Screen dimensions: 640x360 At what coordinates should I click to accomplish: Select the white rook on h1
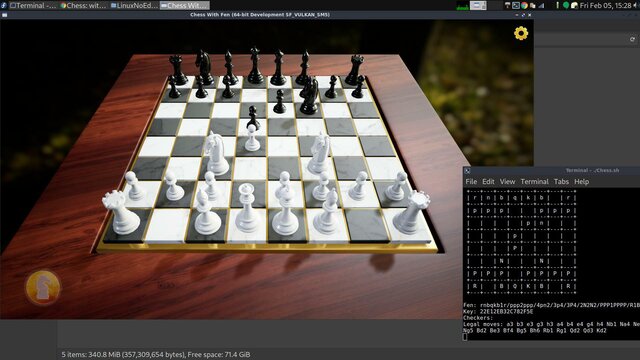tap(411, 213)
